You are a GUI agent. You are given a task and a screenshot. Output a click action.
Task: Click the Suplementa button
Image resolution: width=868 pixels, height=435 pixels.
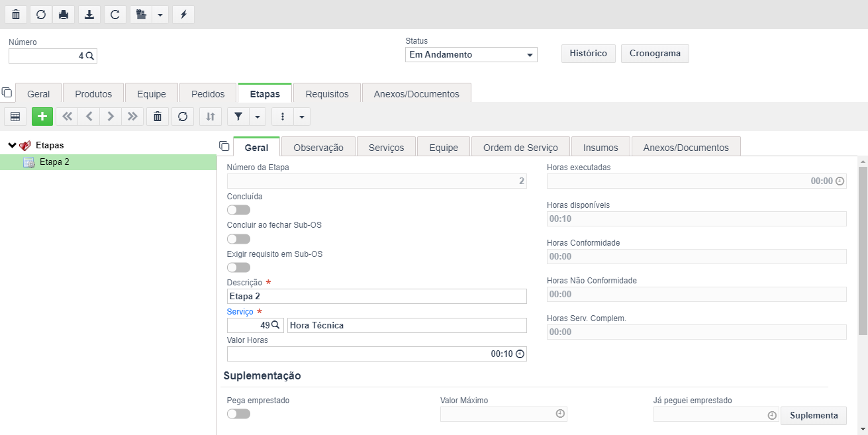click(814, 415)
